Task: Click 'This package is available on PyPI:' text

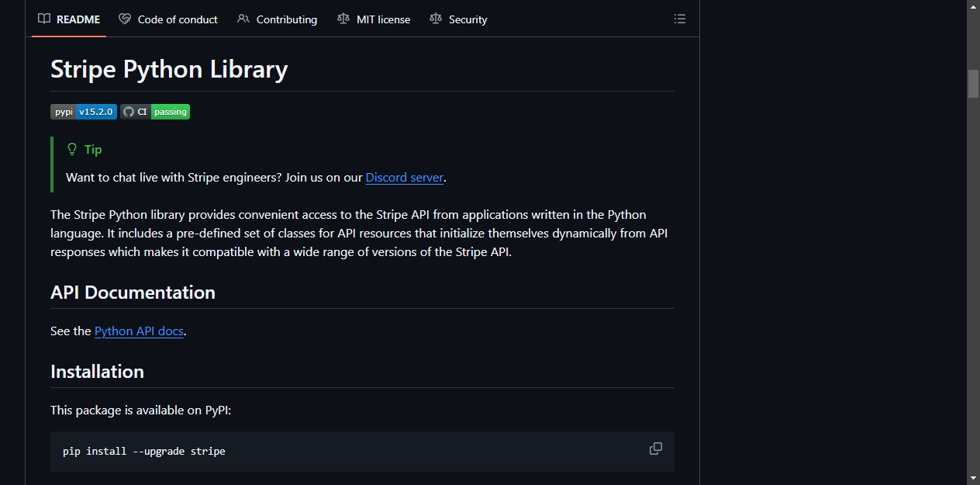Action: click(141, 410)
